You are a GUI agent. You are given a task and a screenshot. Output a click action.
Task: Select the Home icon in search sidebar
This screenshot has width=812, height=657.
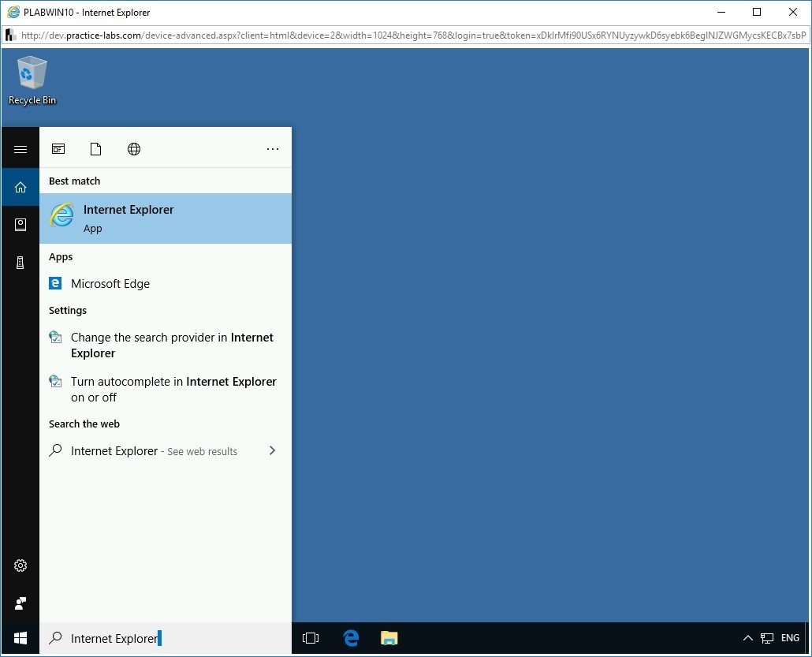[20, 187]
